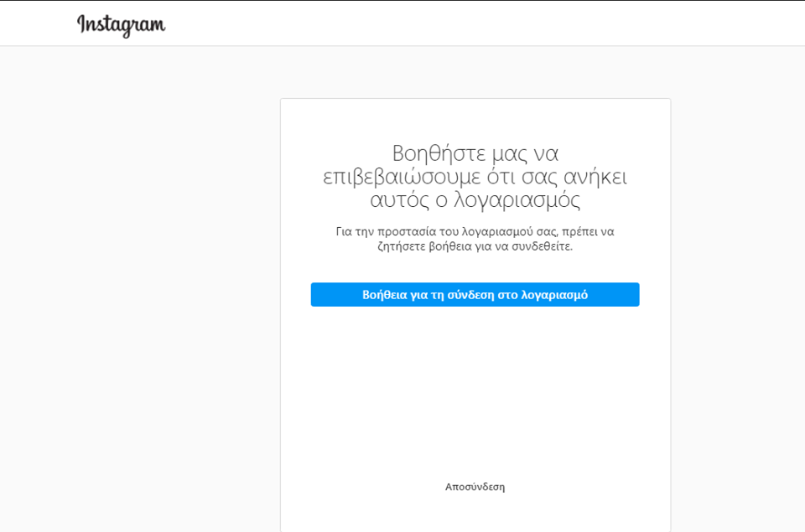Log out via the Αποσύνδεση link
The image size is (805, 532).
[475, 487]
